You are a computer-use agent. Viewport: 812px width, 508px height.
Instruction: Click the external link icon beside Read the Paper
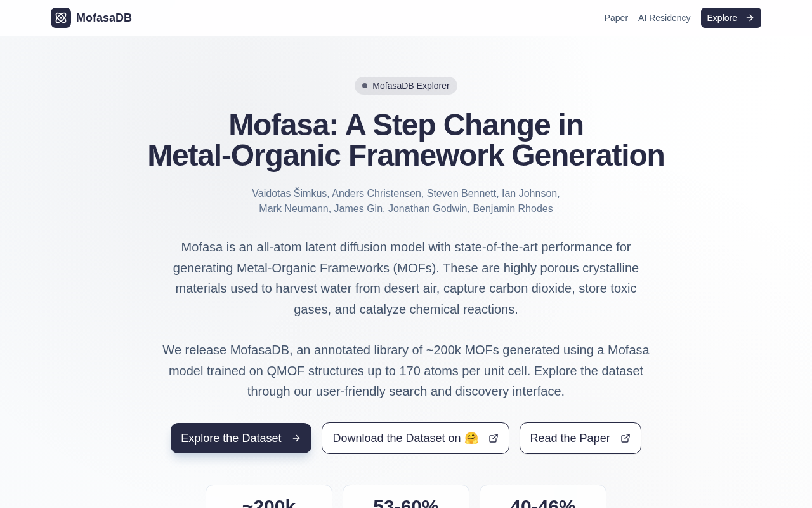click(625, 438)
